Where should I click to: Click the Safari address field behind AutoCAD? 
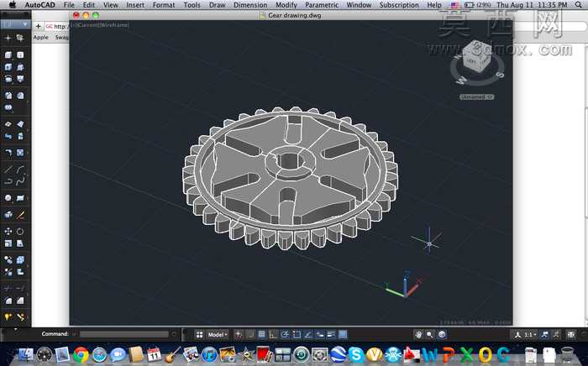coord(56,26)
